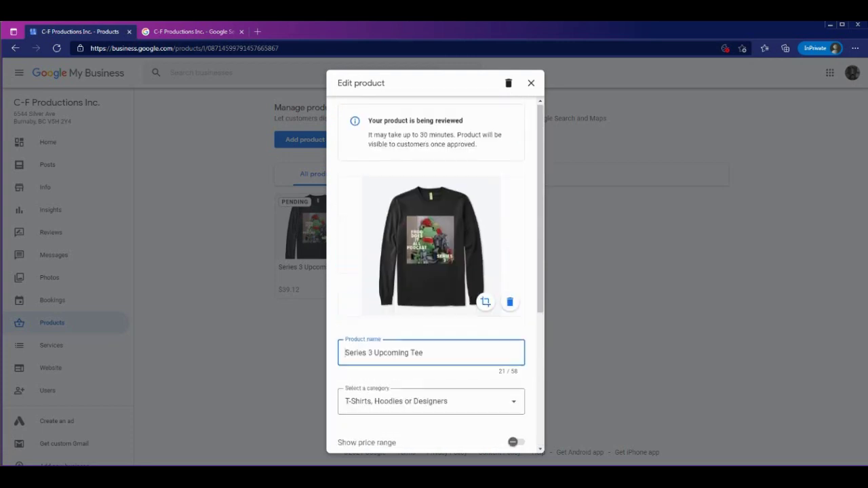The height and width of the screenshot is (488, 868).
Task: Open the Products section in sidebar
Action: pyautogui.click(x=52, y=323)
